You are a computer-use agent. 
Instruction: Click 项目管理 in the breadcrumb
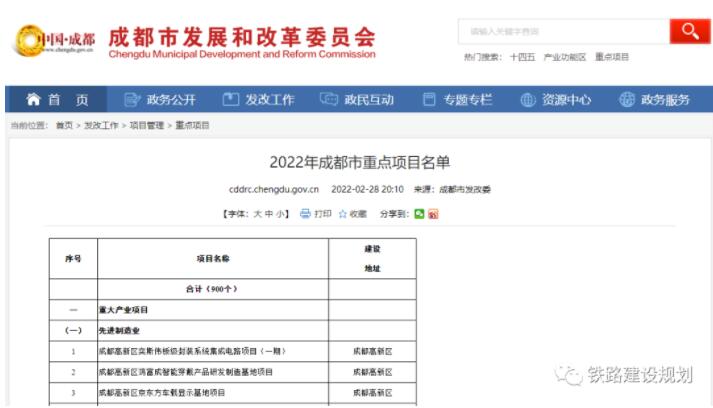pos(147,125)
